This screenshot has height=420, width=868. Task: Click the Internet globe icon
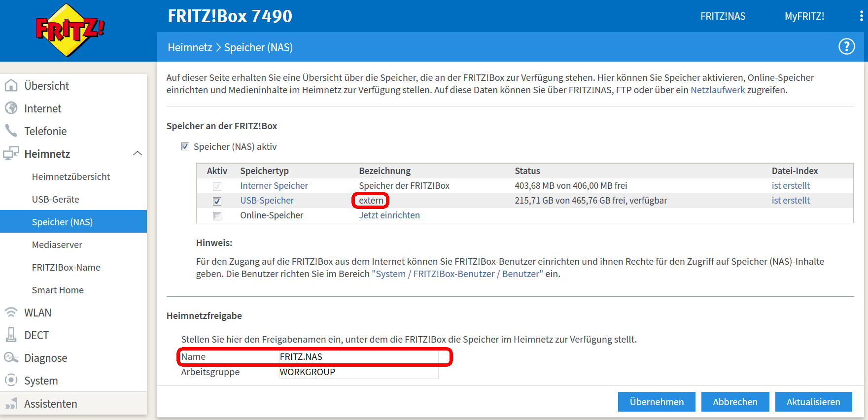tap(11, 108)
